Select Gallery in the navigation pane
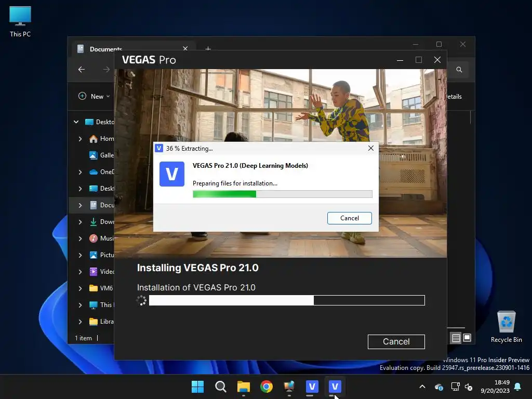 [101, 155]
